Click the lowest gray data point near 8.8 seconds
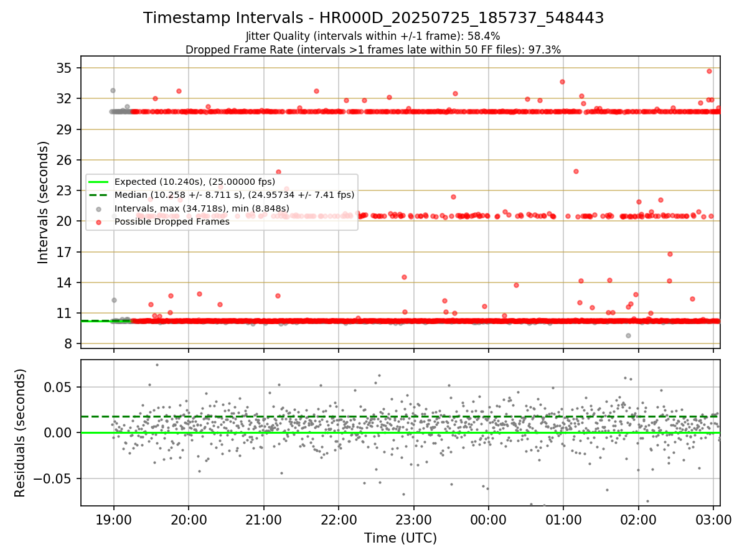This screenshot has height=560, width=747. pos(628,335)
